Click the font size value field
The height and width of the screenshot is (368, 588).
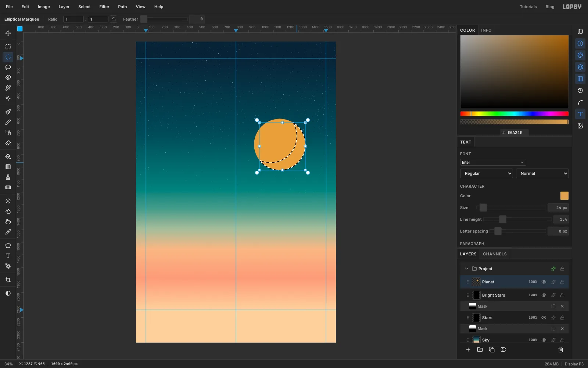(558, 208)
